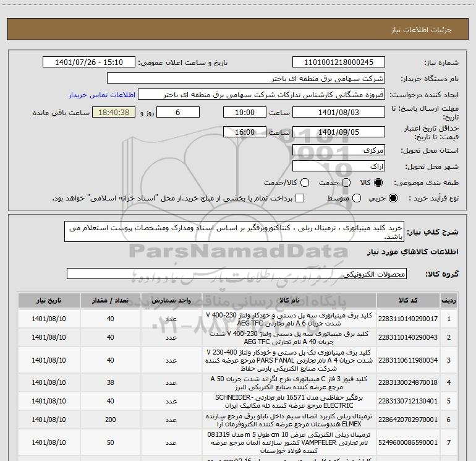Click the واحد شمارش column header

(171, 301)
